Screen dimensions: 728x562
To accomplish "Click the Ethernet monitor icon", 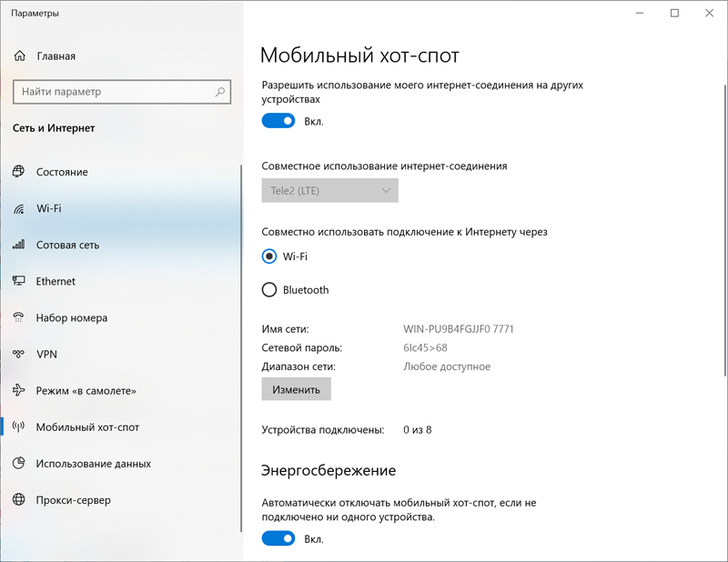I will [x=18, y=281].
